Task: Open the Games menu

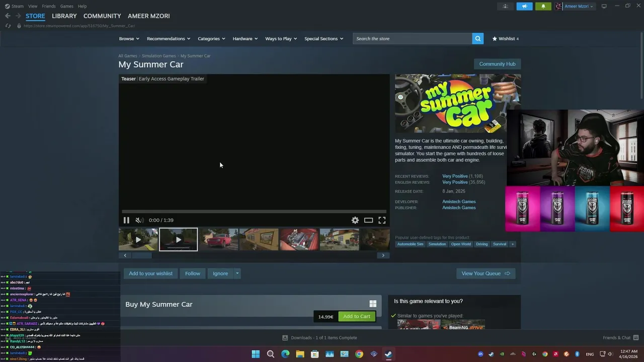Action: tap(66, 6)
